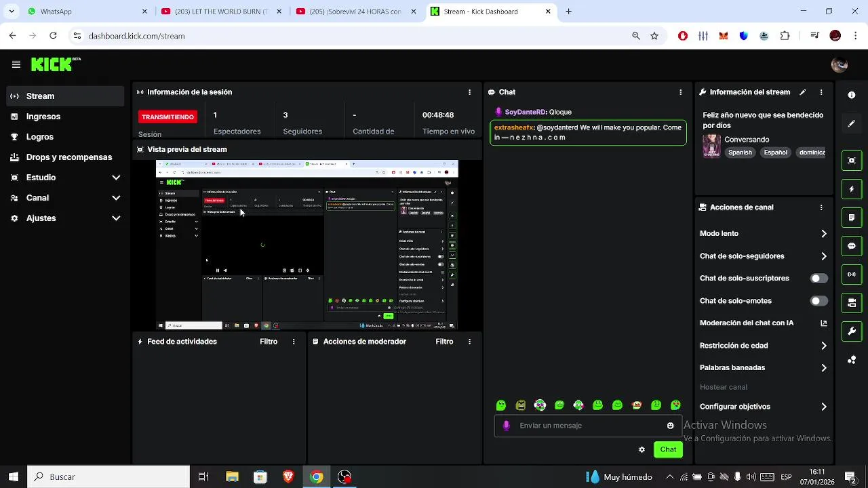Open Restricción de edad options arrow
868x488 pixels.
point(824,346)
